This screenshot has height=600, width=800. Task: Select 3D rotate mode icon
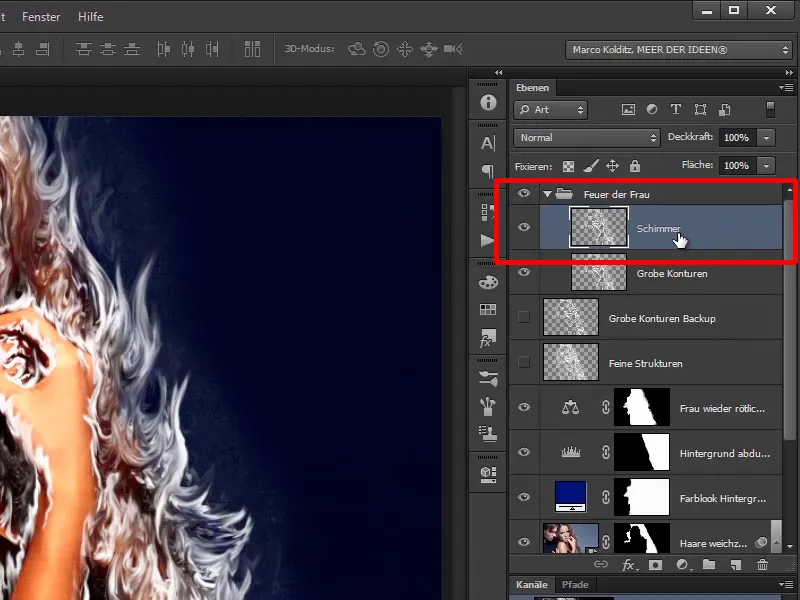(357, 49)
